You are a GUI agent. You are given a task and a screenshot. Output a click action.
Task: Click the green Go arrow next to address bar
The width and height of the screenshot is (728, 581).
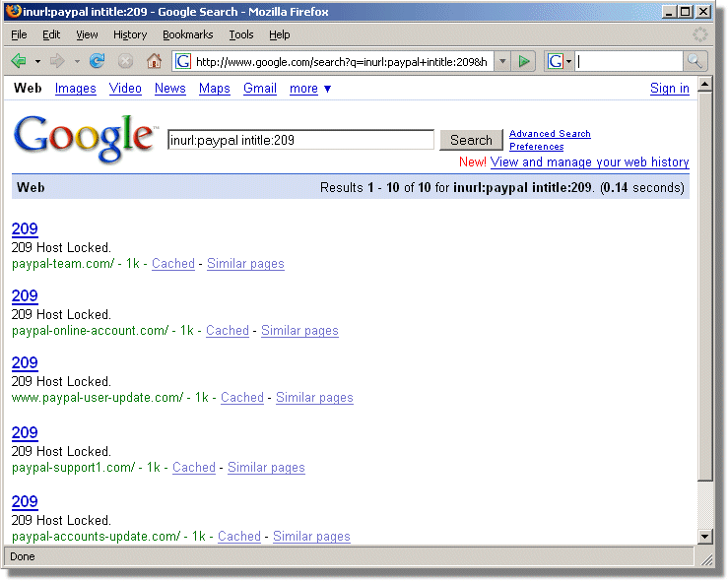coord(524,61)
